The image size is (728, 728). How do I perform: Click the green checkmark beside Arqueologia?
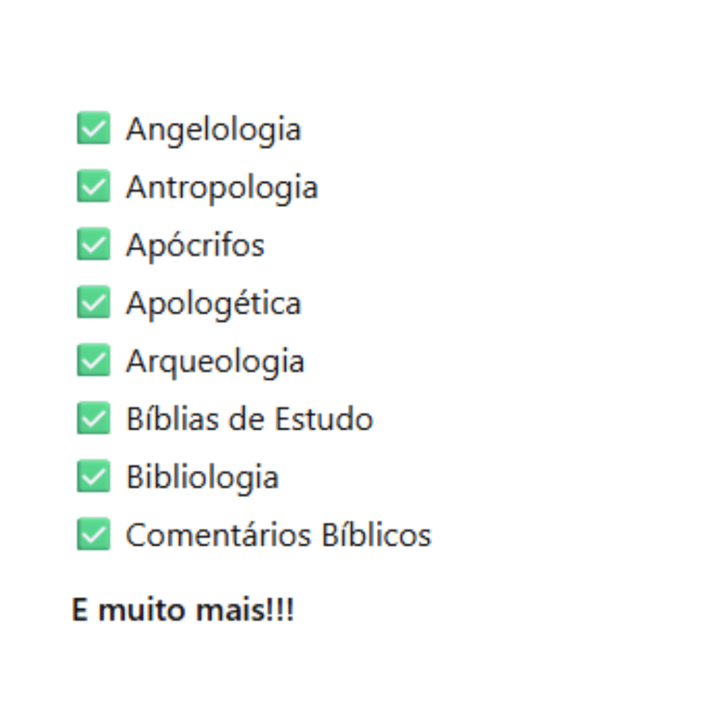93,360
